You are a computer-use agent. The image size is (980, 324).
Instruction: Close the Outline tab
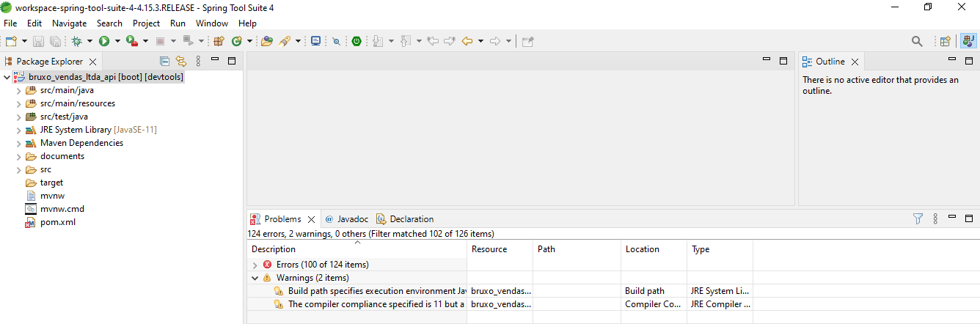pyautogui.click(x=855, y=62)
